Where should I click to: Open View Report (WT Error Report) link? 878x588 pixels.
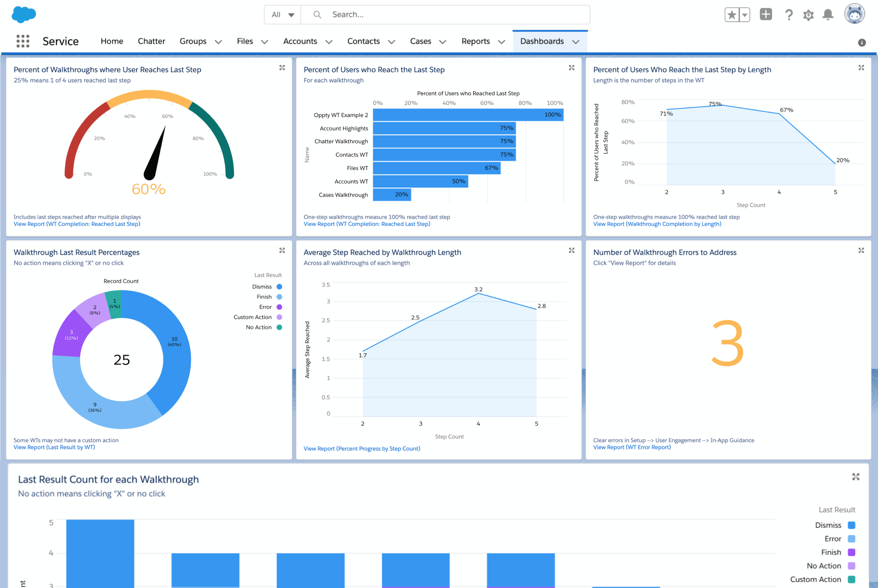click(632, 447)
